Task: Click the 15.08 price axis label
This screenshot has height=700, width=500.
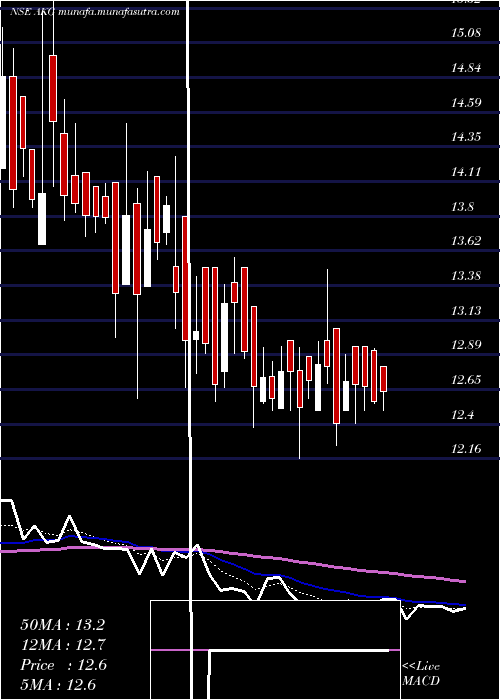Action: coord(466,33)
